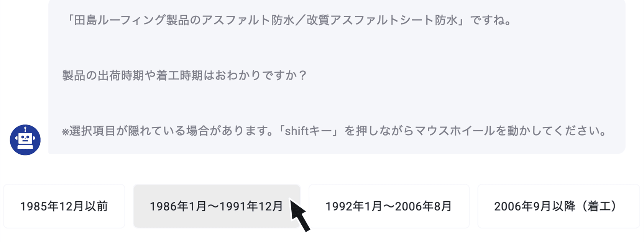Pick "1992年1月〜2006年8月" from the choices
Image resolution: width=644 pixels, height=242 pixels.
[388, 206]
